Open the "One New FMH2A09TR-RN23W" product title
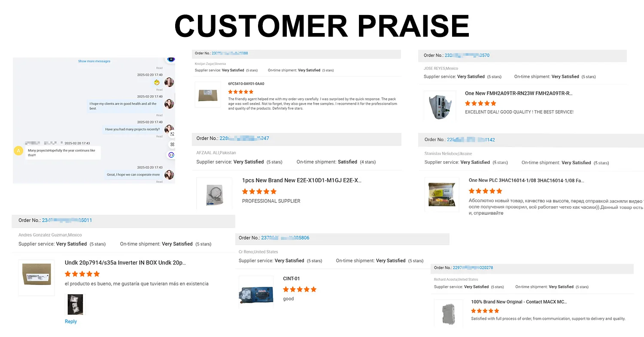 click(519, 93)
